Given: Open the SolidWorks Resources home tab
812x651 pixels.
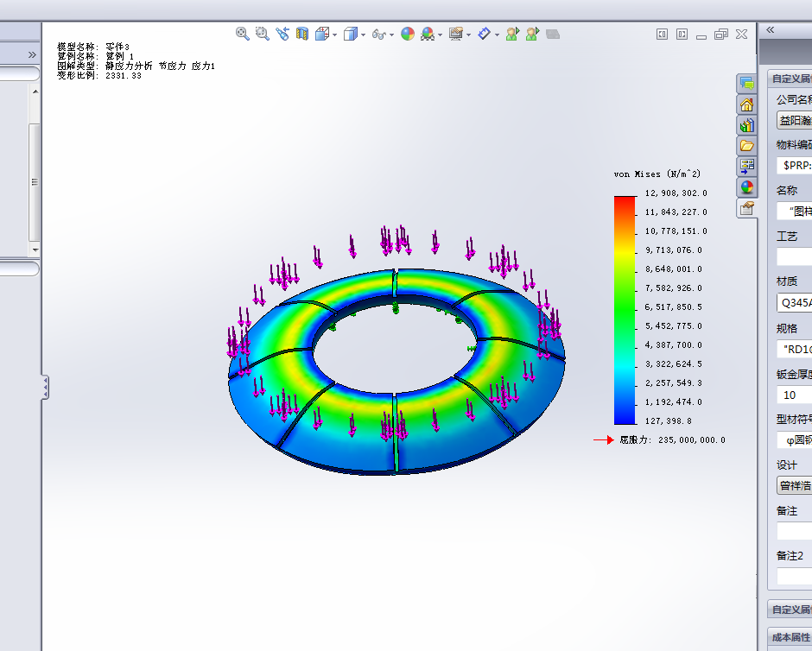Looking at the screenshot, I should (746, 104).
